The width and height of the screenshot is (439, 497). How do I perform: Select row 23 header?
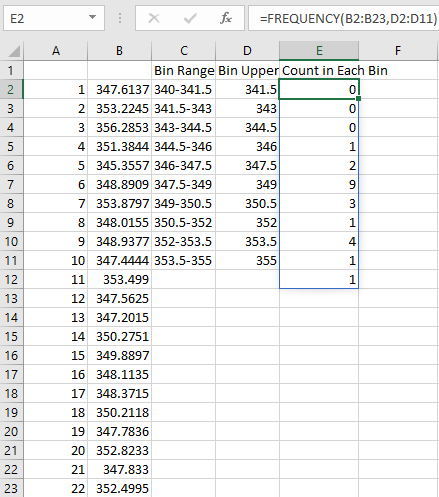[x=11, y=488]
